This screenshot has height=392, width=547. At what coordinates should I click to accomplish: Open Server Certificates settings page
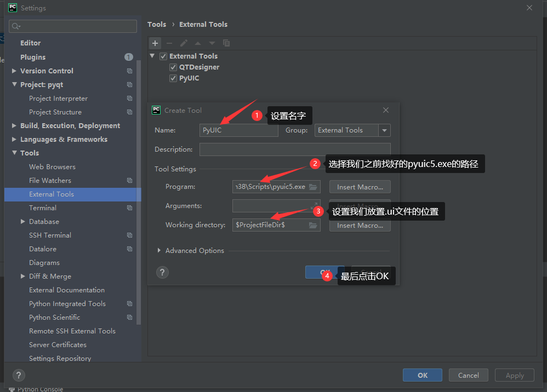point(58,344)
